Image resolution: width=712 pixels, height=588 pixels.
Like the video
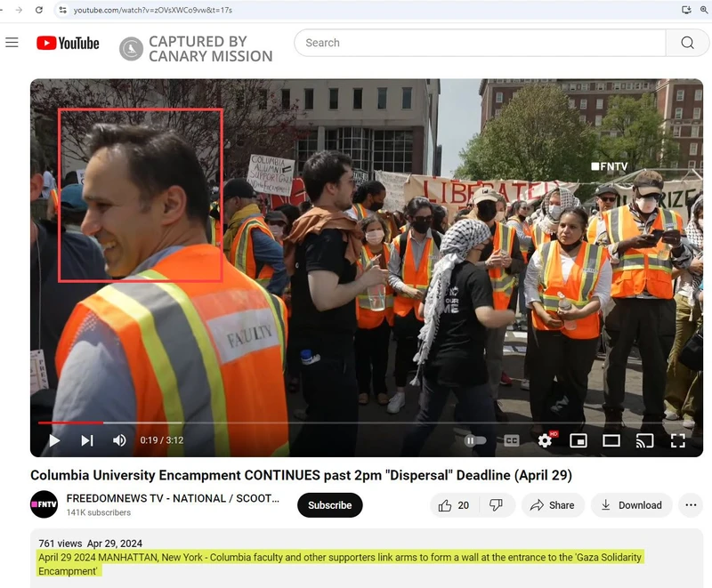coord(454,505)
